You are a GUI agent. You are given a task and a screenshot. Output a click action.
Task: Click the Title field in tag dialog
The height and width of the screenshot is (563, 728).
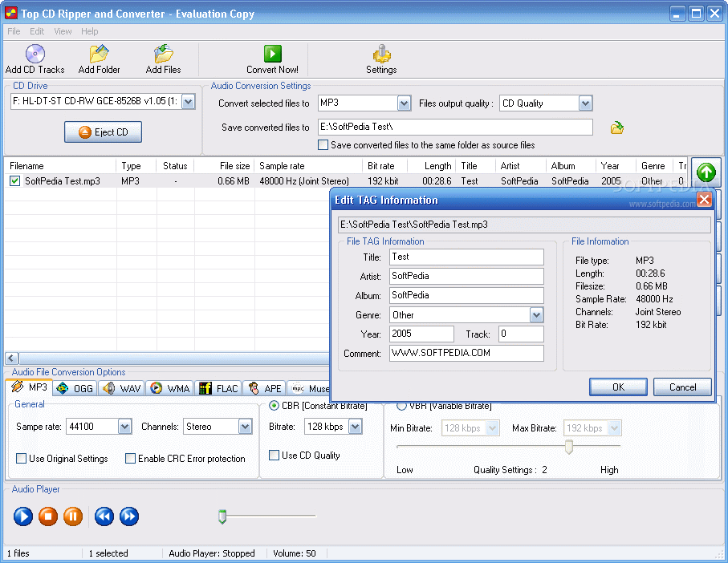point(466,257)
